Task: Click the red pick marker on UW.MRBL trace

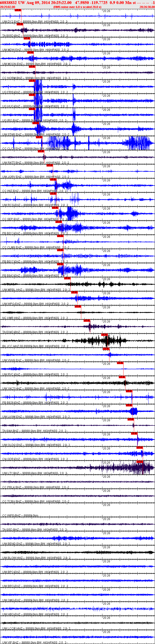Action: pos(67,278)
